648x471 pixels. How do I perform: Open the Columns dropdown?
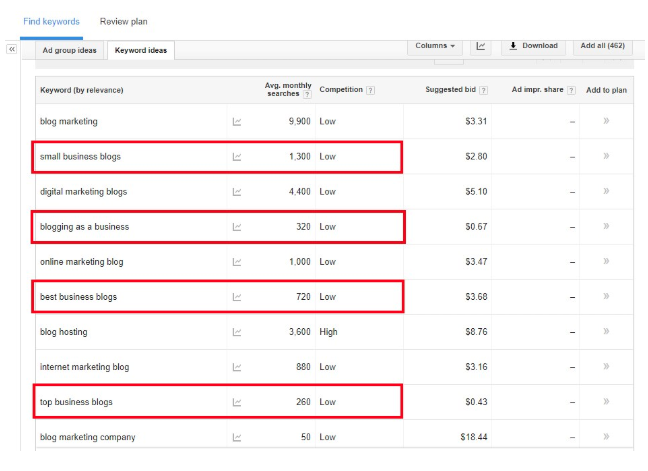pos(435,46)
